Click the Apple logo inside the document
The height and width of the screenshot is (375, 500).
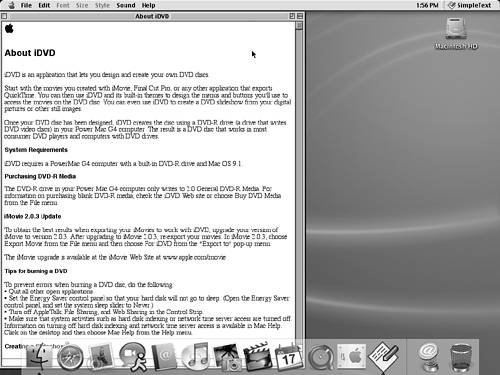[x=9, y=28]
